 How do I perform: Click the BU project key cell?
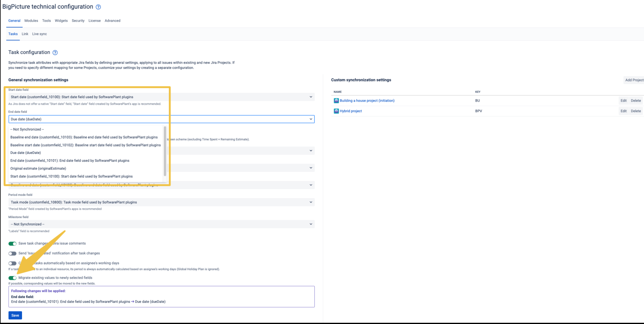coord(477,101)
